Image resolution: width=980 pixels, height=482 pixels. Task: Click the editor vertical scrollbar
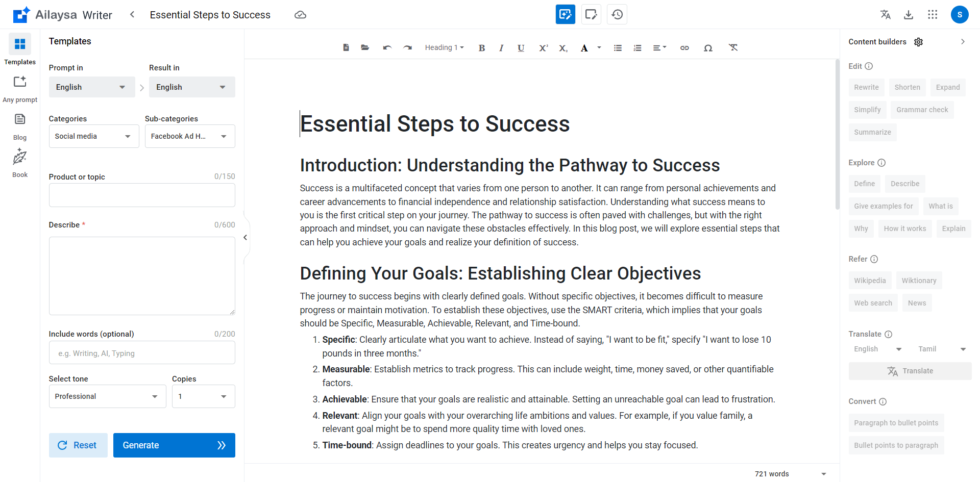point(837,135)
